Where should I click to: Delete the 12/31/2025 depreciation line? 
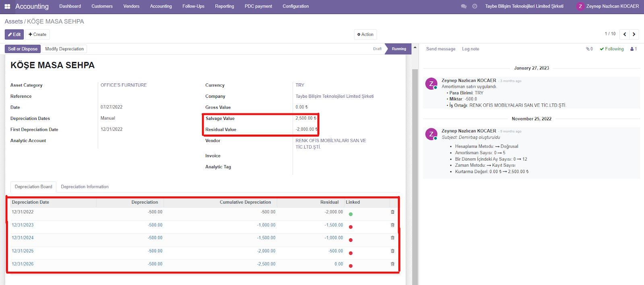pos(392,251)
